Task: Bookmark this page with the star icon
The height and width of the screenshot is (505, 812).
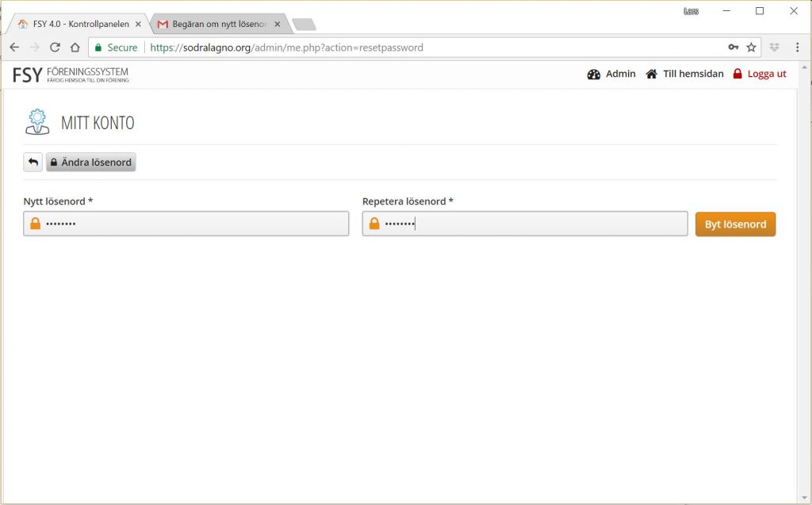Action: [751, 48]
